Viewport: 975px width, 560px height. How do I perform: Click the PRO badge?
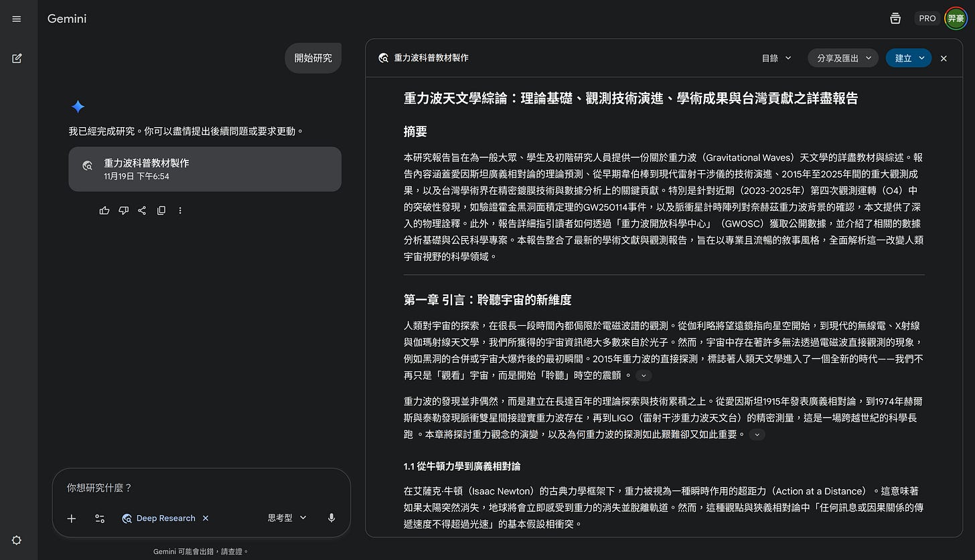click(927, 19)
